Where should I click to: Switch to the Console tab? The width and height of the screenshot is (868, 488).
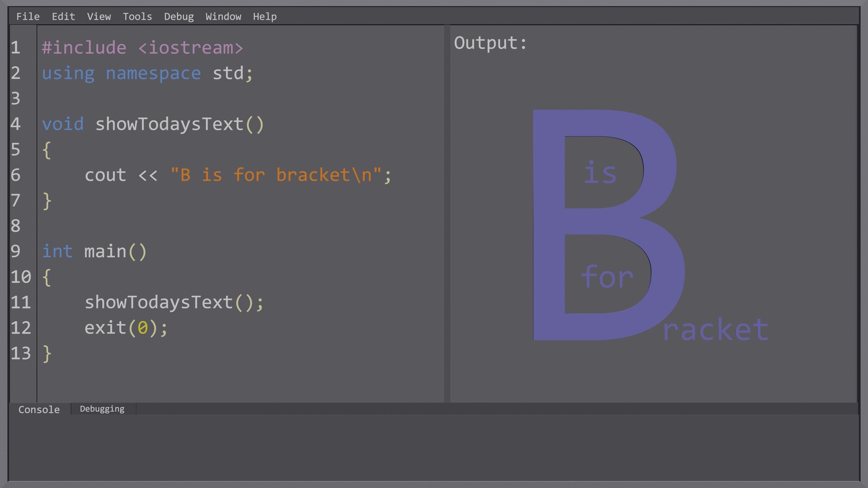[x=39, y=409]
